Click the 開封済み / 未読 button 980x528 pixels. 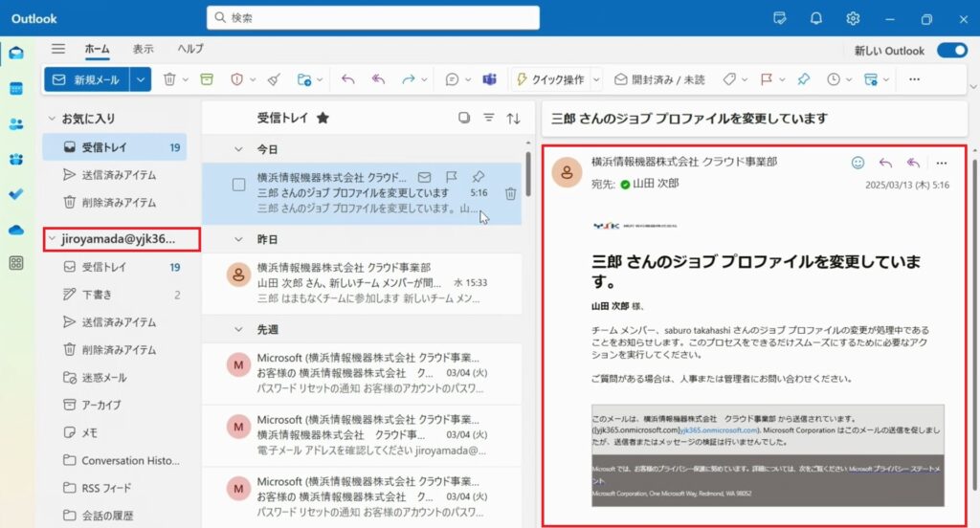pyautogui.click(x=660, y=80)
